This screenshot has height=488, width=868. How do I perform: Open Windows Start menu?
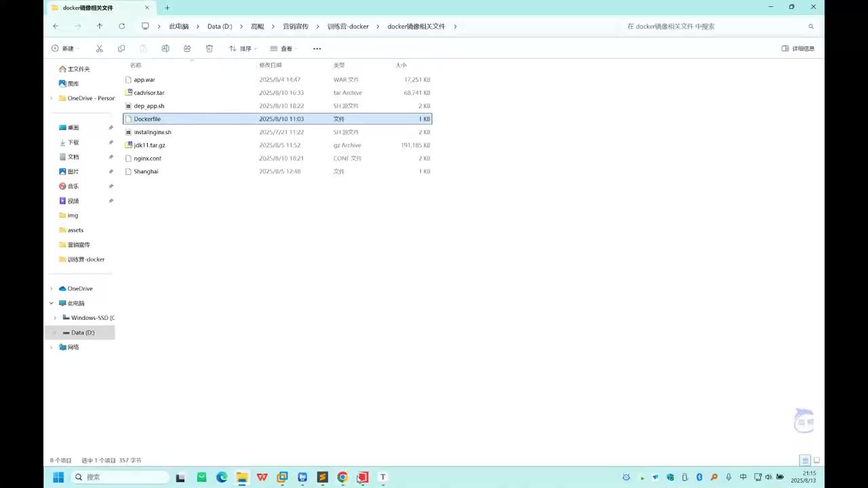[58, 477]
